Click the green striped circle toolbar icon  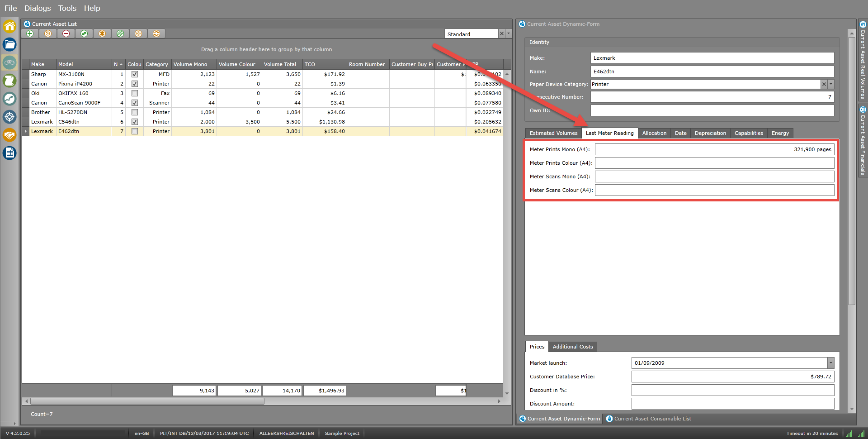click(x=120, y=33)
